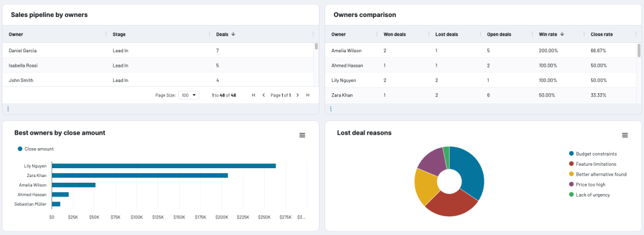Click the Zara Khan bar in chart

140,175
